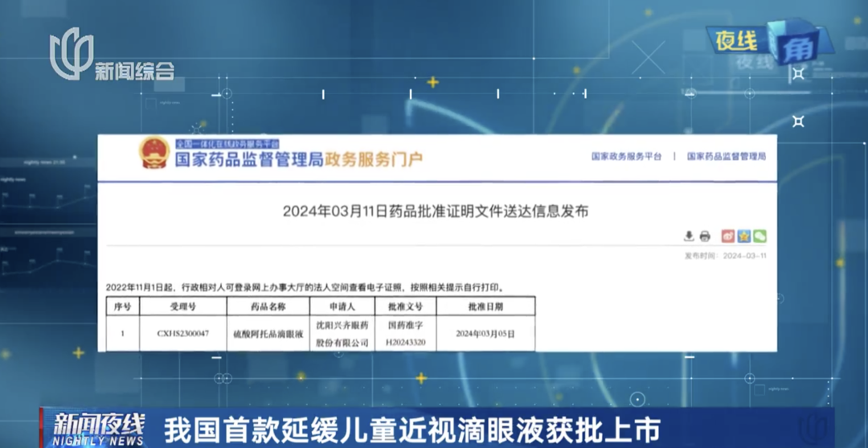This screenshot has height=448, width=868.
Task: Click the 药品名称 column header
Action: [268, 306]
